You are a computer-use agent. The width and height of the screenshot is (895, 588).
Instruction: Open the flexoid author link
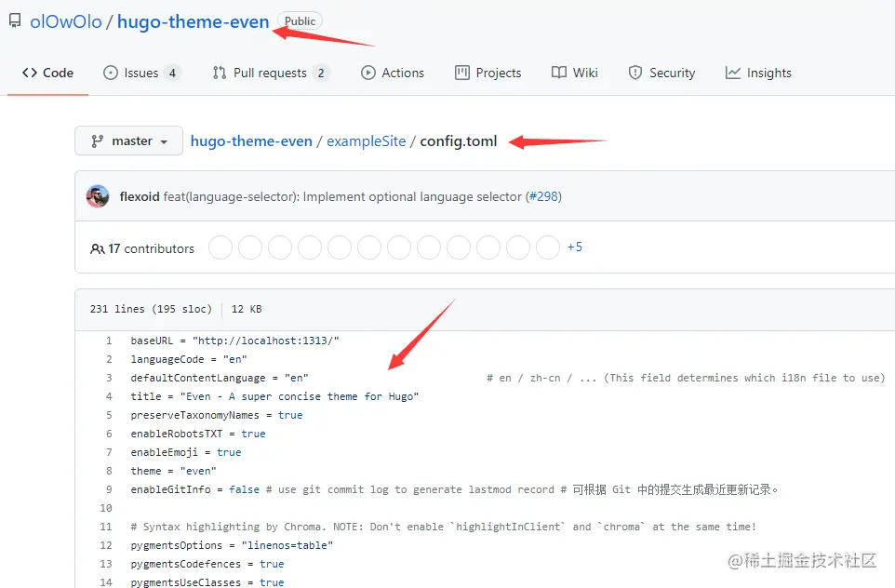tap(140, 196)
